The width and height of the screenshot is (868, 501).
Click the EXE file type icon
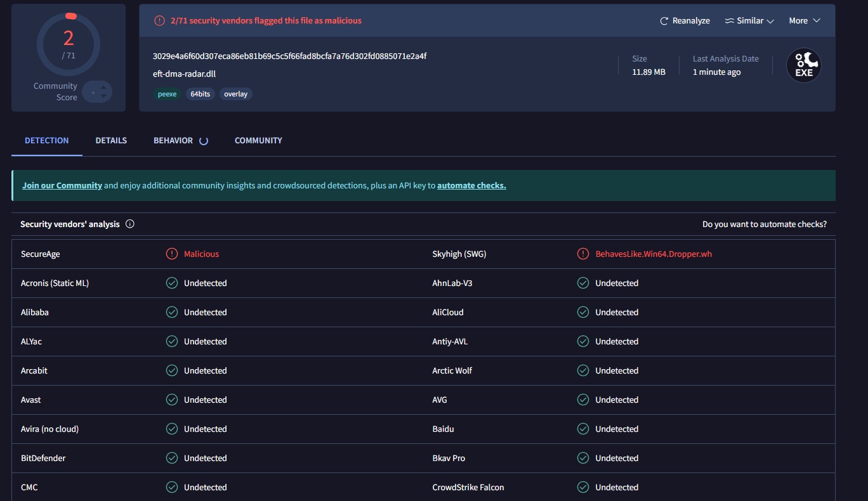[804, 66]
